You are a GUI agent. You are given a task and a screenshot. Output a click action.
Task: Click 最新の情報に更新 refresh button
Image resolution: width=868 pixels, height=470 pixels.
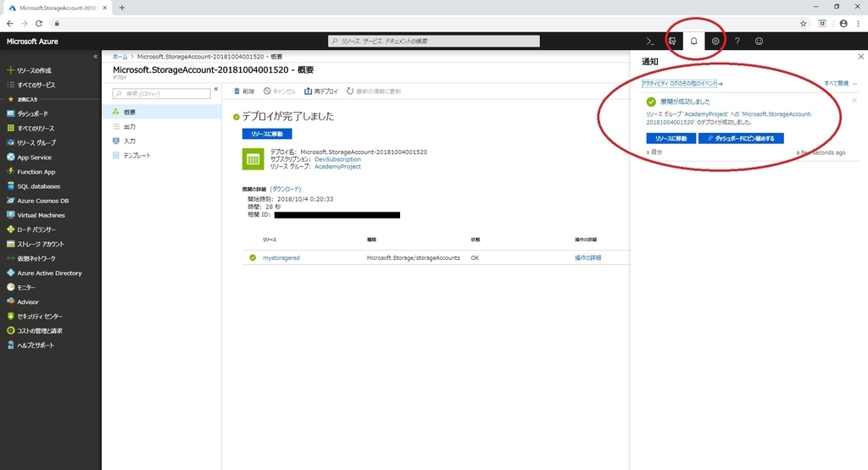point(374,91)
